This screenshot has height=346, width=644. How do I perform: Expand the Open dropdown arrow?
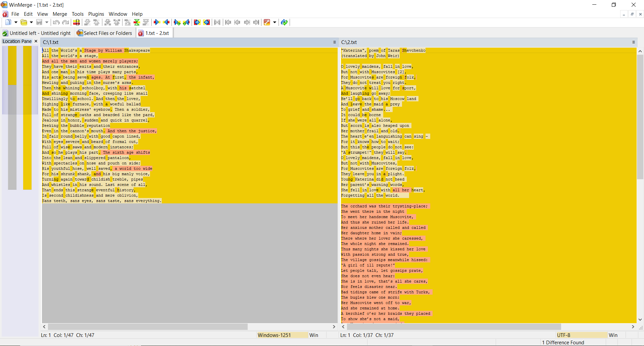31,22
